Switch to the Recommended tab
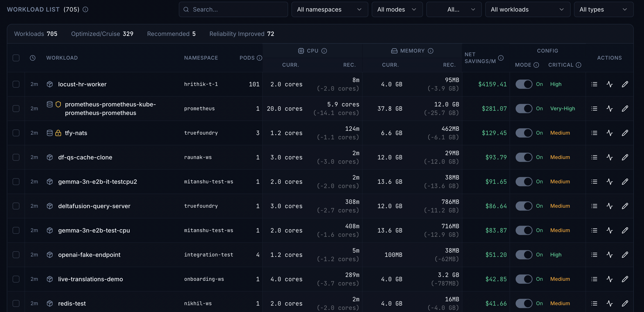Screen dimensions: 644x312 (171, 34)
